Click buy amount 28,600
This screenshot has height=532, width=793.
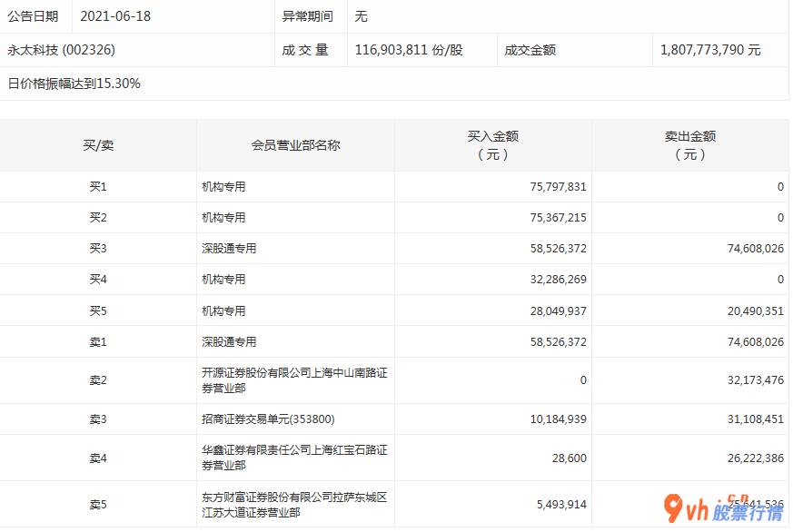coord(570,458)
